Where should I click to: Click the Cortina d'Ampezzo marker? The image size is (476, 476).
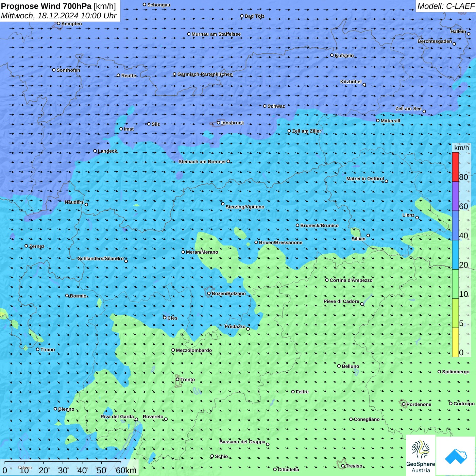327,280
